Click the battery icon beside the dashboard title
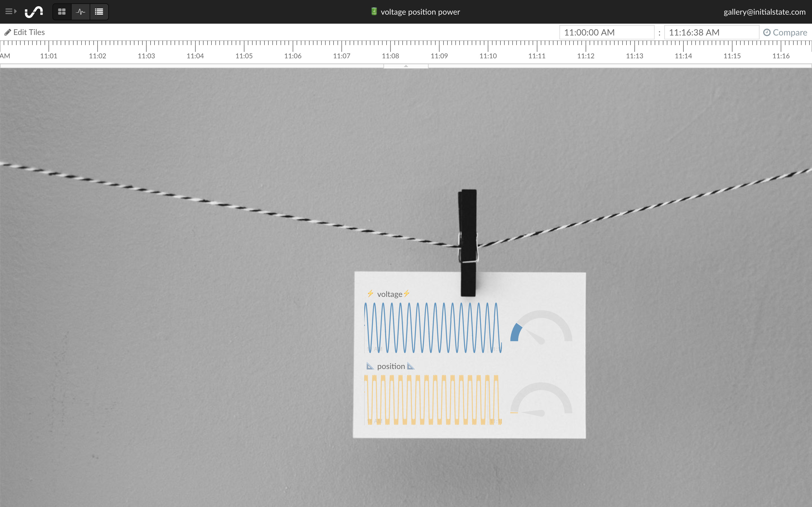Screen dimensions: 812x507 click(374, 11)
